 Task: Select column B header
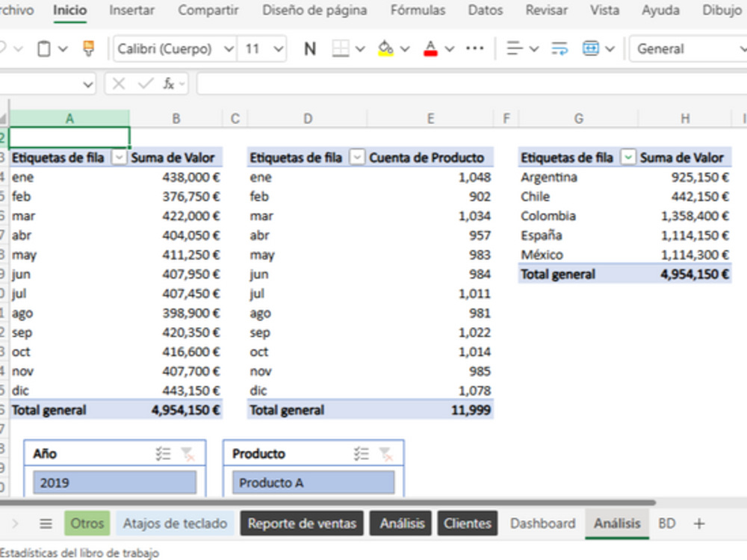[x=176, y=119]
